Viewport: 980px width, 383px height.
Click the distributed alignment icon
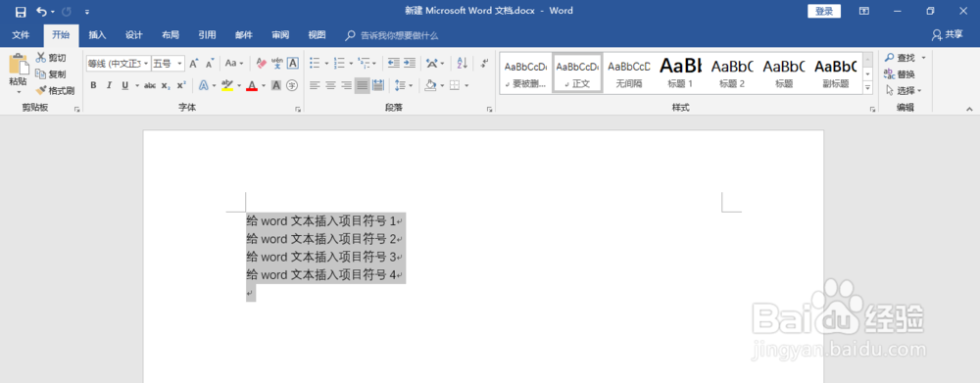pos(378,85)
